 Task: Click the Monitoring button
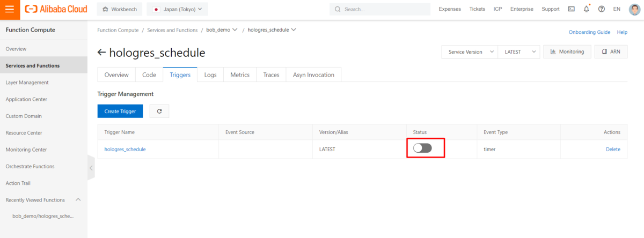click(567, 51)
